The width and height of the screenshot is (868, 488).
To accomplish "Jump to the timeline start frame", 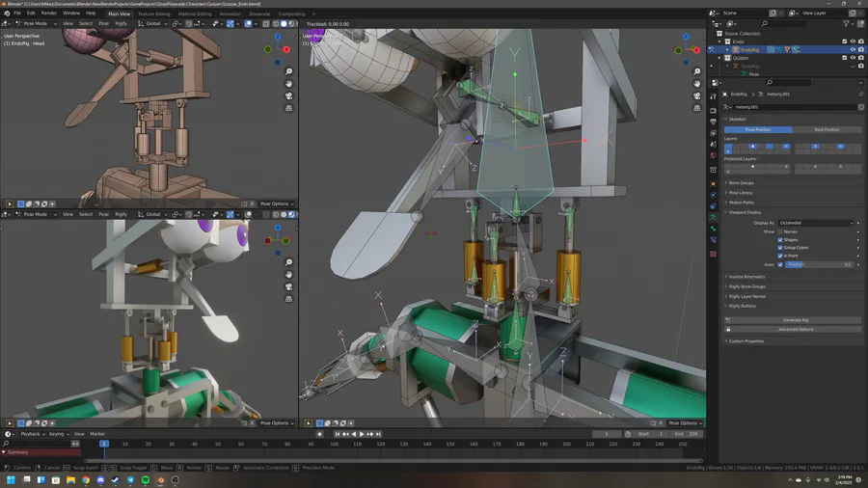I will (338, 434).
